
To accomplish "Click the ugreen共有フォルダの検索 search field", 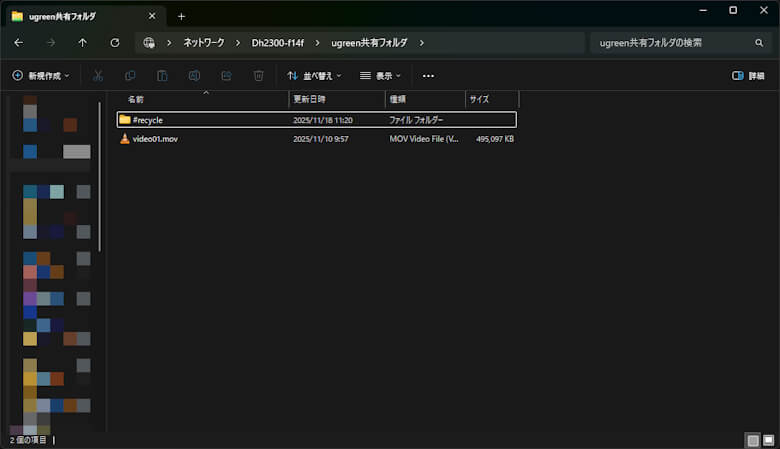I will coord(670,43).
